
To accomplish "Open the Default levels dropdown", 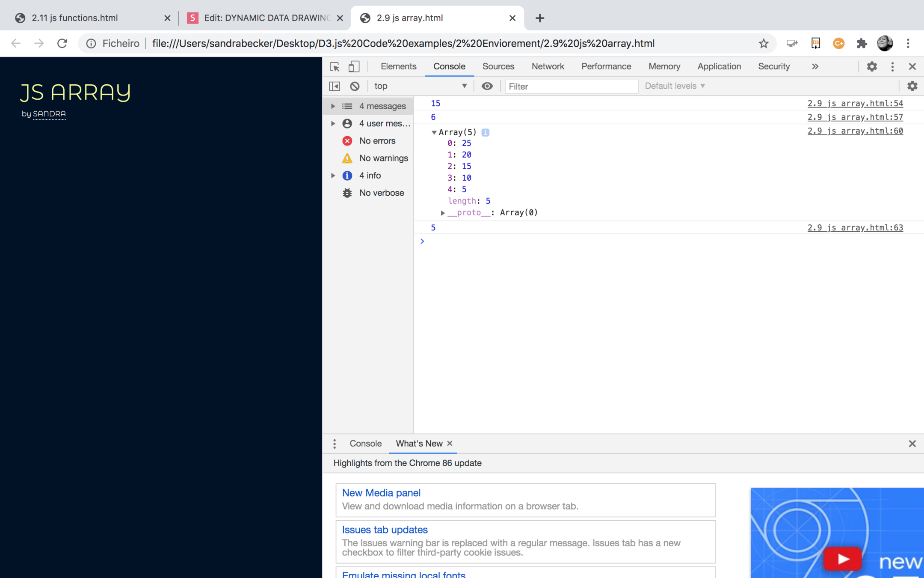I will click(675, 86).
